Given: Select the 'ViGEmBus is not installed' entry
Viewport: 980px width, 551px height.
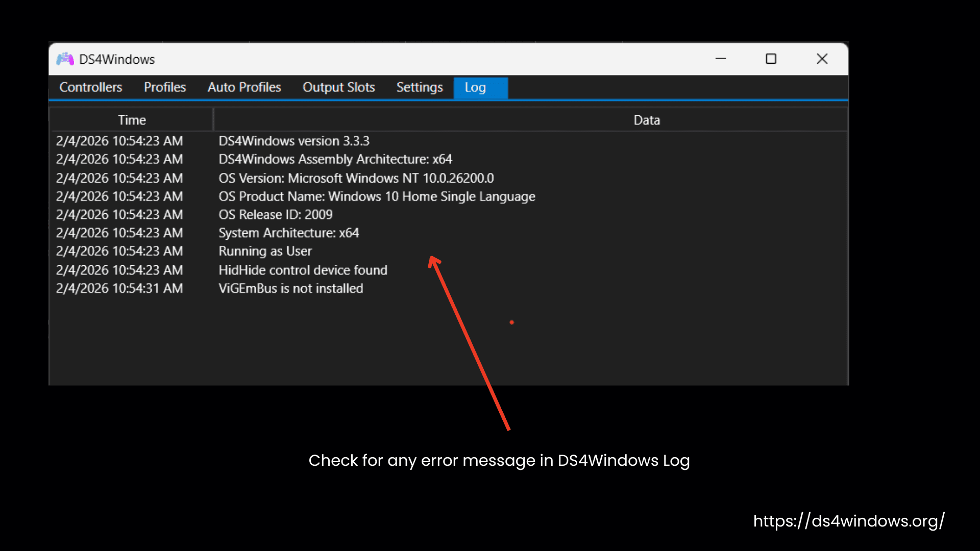Looking at the screenshot, I should click(x=449, y=288).
